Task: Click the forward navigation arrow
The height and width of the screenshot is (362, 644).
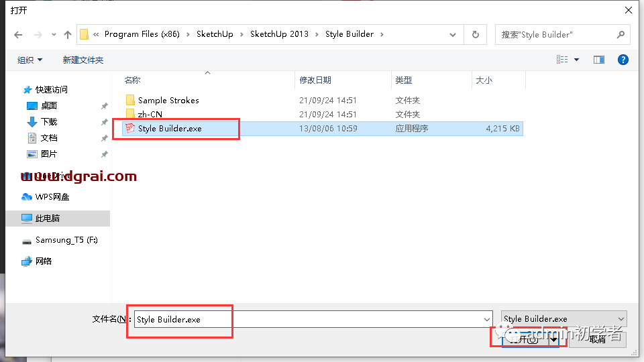Action: [x=38, y=35]
